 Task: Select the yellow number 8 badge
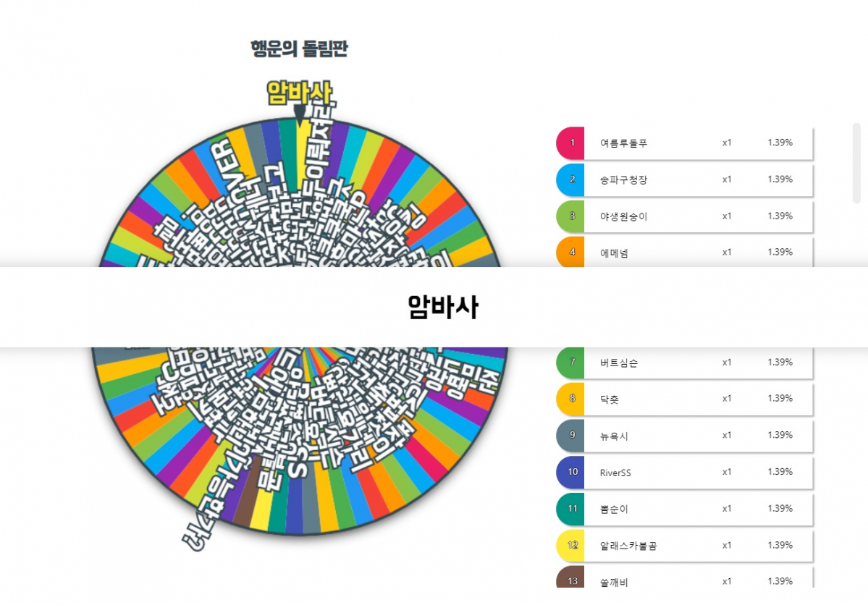[570, 399]
